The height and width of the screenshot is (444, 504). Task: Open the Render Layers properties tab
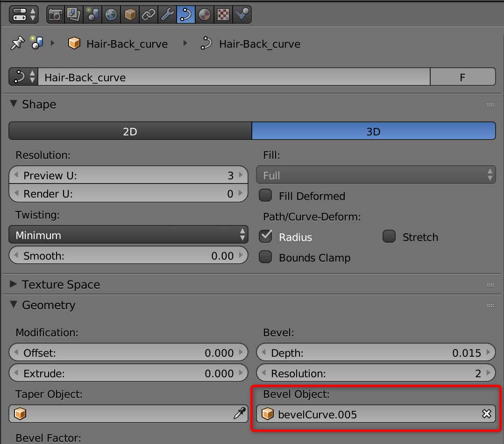click(74, 14)
